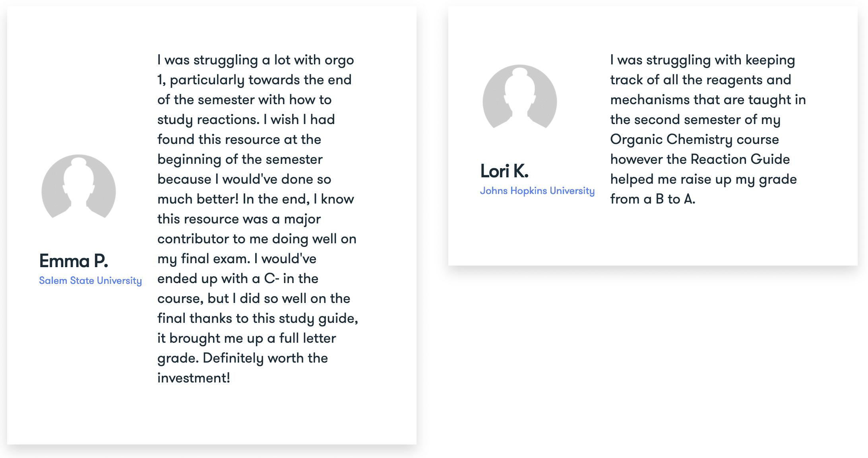This screenshot has width=868, height=458.
Task: Click "track of all the reagents and" line
Action: tap(700, 80)
